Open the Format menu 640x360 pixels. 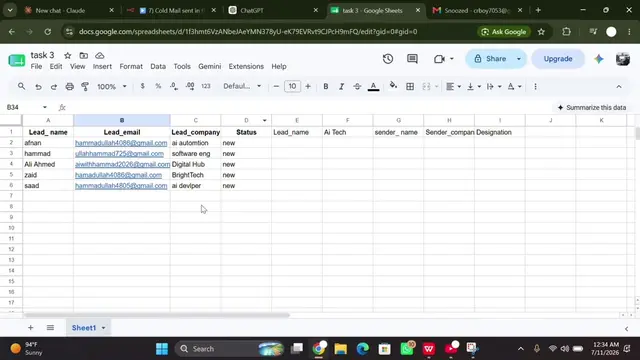(131, 66)
